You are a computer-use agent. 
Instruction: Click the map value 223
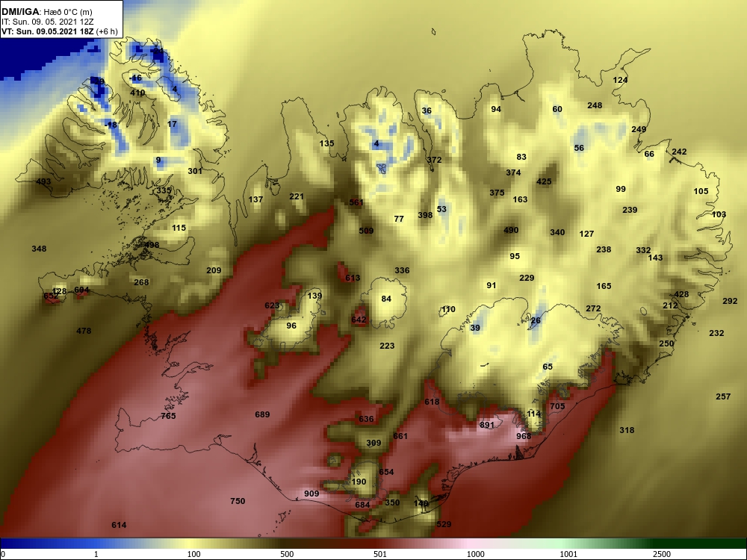tap(387, 346)
